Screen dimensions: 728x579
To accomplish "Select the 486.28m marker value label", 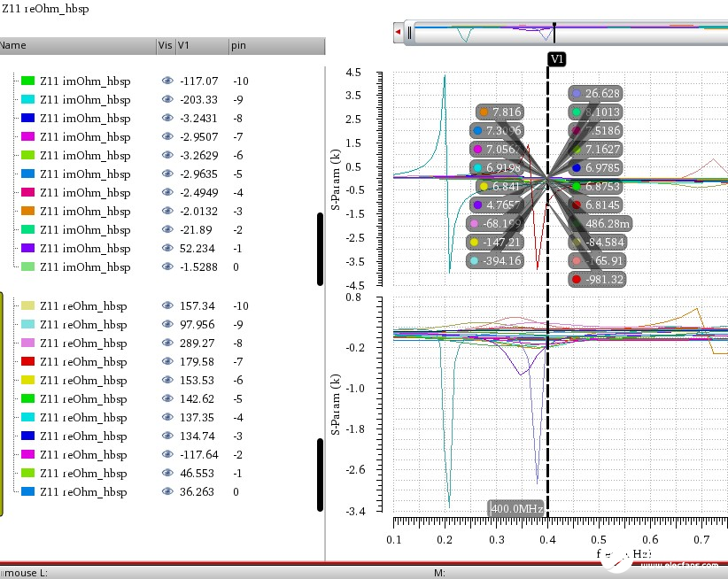I will point(600,224).
